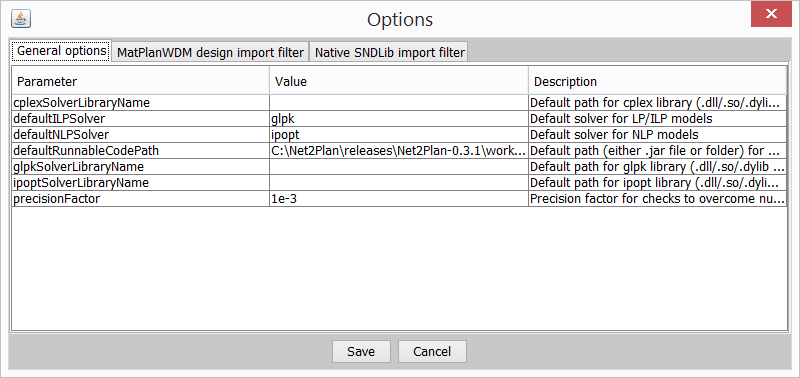Image resolution: width=800 pixels, height=378 pixels.
Task: Open the Native SNDLib import filter tab
Action: [389, 52]
